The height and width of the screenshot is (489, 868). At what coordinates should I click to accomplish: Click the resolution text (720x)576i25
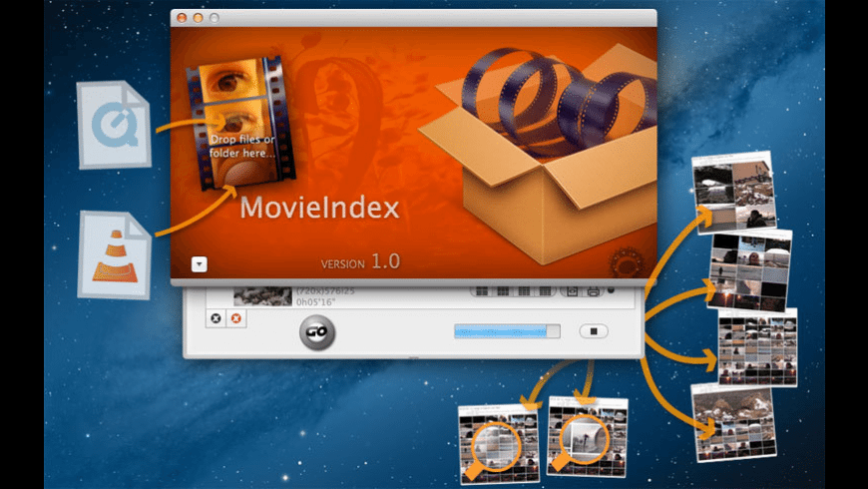[325, 290]
